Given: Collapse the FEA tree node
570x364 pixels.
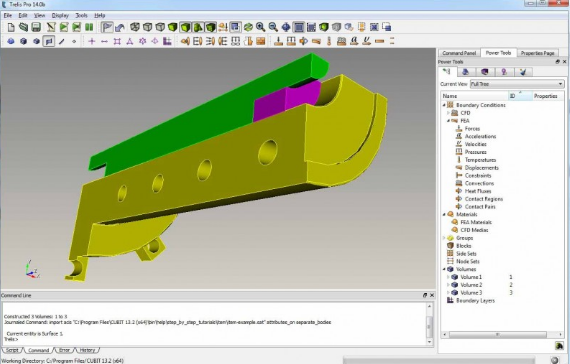Looking at the screenshot, I should point(448,121).
